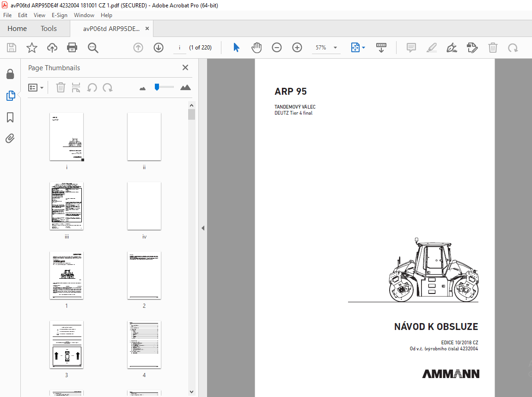Close the Page Thumbnails panel

[x=185, y=67]
